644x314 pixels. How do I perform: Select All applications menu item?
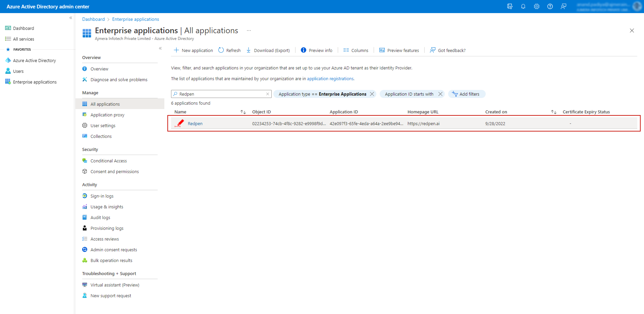120,104
